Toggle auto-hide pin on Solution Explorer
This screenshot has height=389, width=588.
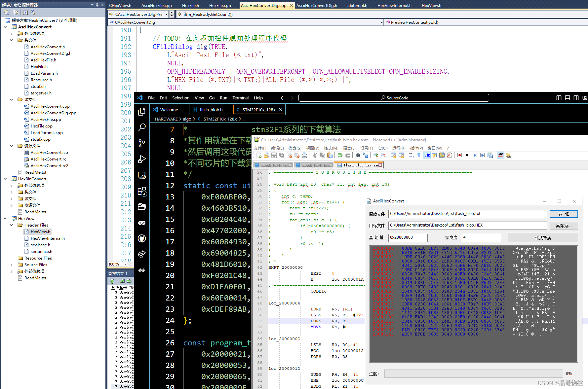tap(97, 5)
